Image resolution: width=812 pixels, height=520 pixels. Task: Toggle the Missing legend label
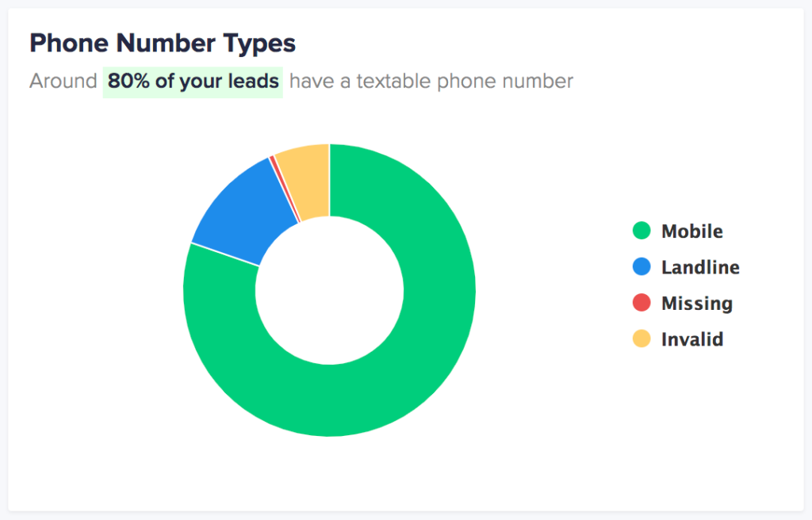point(697,303)
